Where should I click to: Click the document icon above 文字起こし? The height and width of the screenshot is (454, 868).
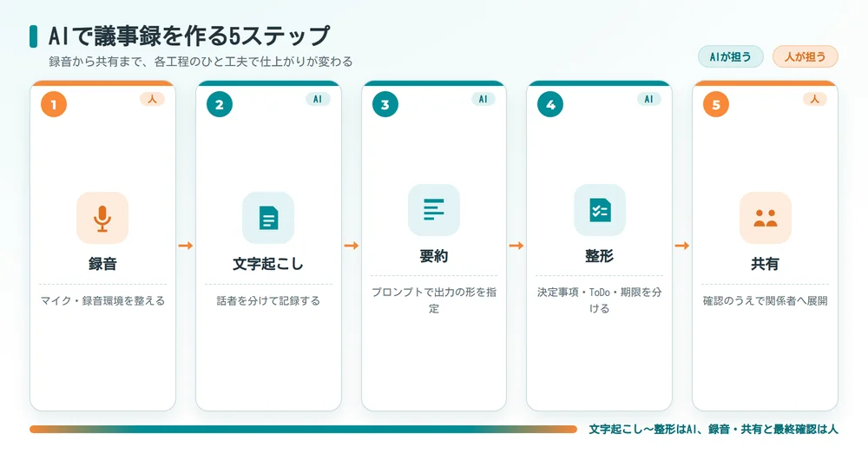pyautogui.click(x=268, y=218)
